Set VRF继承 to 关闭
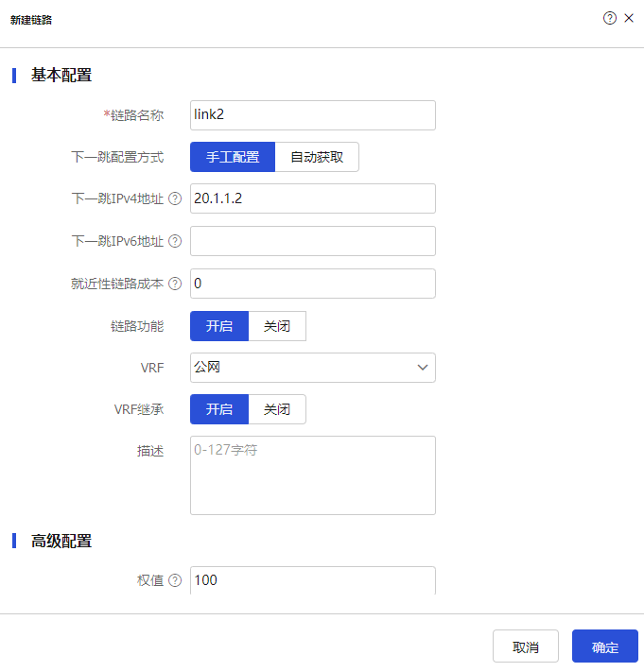This screenshot has width=644, height=672. click(x=277, y=409)
